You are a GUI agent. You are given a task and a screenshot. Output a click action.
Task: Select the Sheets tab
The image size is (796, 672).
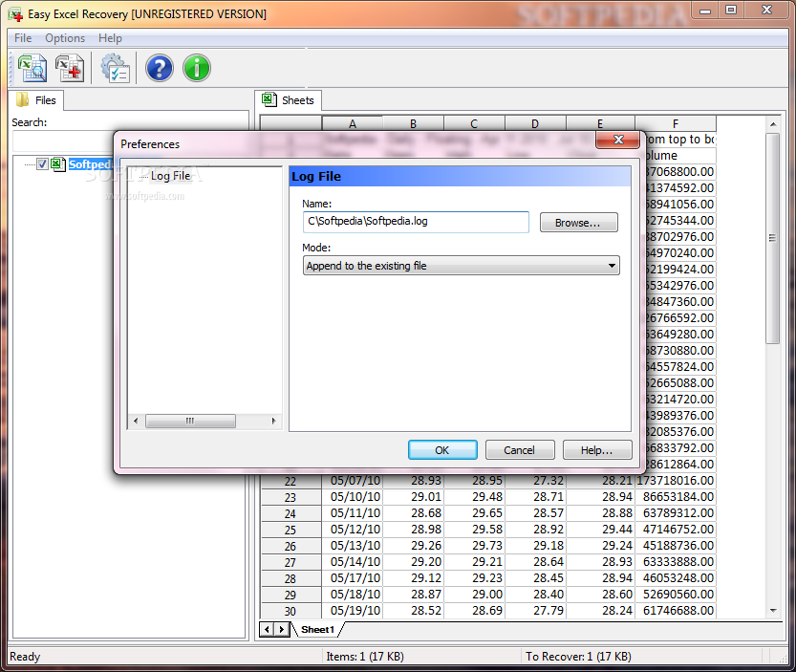(289, 100)
